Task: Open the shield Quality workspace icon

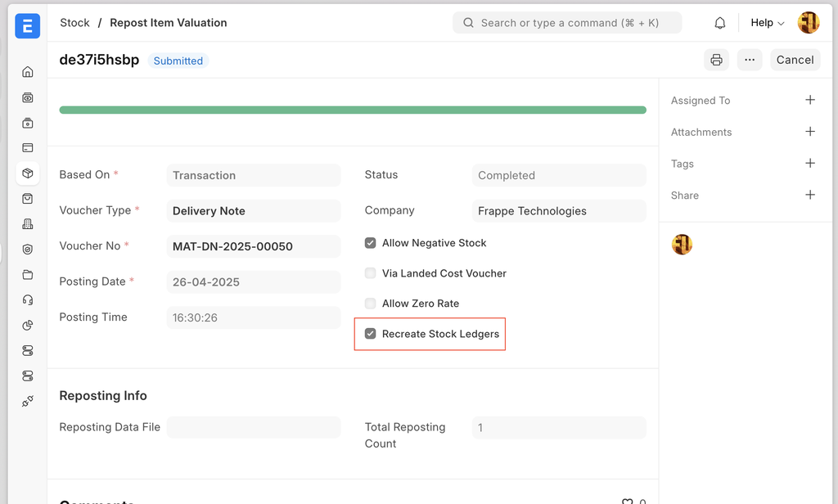Action: (x=27, y=248)
